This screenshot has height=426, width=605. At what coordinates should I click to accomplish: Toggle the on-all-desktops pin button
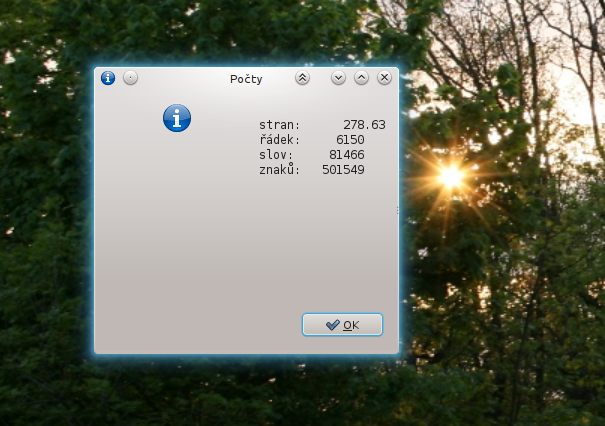click(130, 78)
